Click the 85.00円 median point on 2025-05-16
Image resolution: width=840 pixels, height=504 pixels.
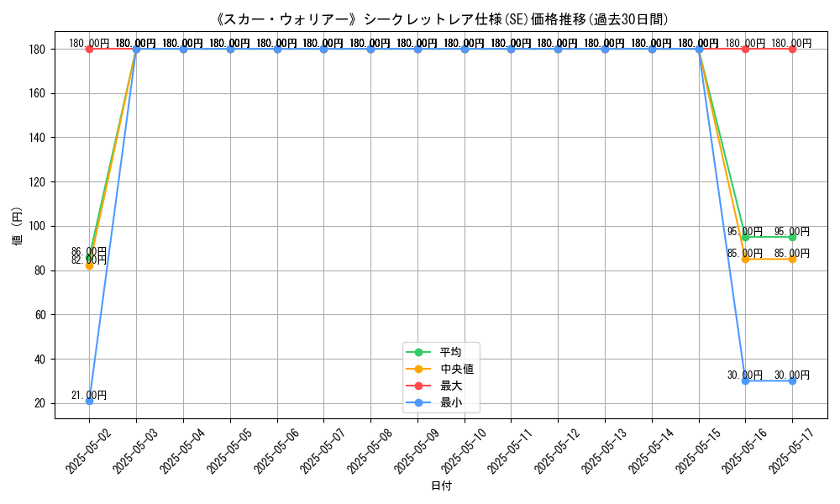pos(745,260)
